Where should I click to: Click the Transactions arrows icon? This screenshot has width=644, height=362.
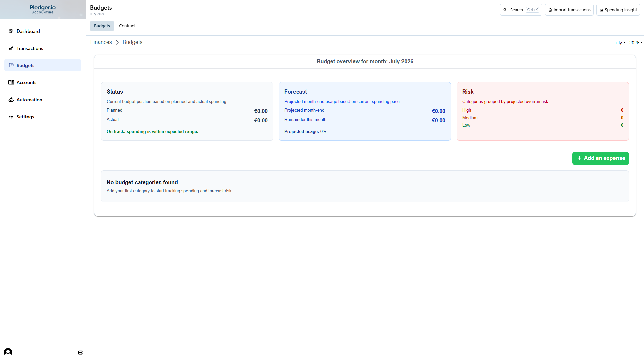pos(11,48)
